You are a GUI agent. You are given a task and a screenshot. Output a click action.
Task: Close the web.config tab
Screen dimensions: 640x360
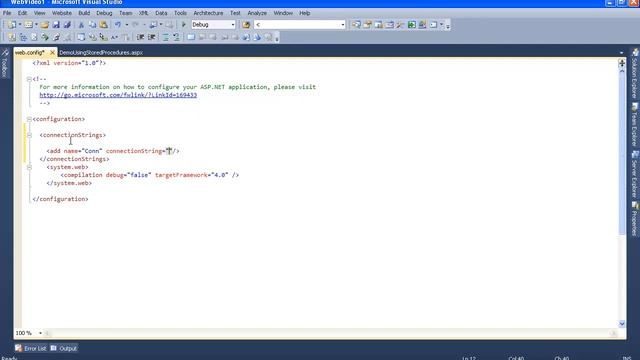tap(52, 53)
